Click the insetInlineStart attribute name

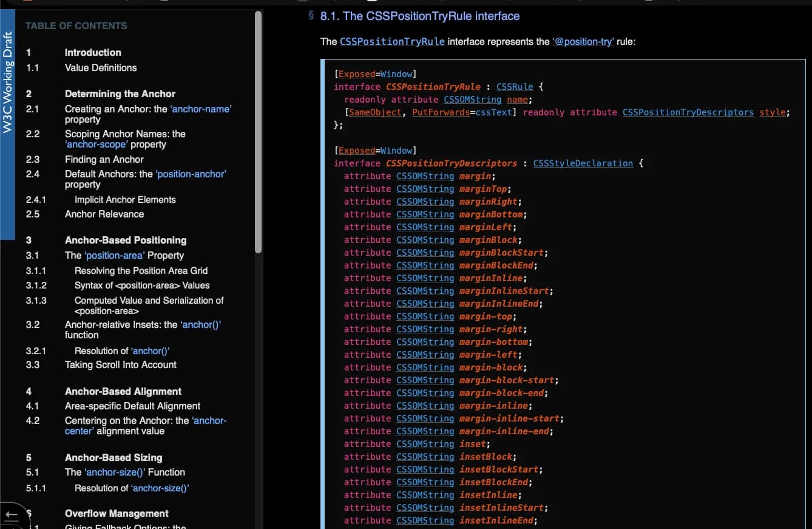click(x=501, y=508)
